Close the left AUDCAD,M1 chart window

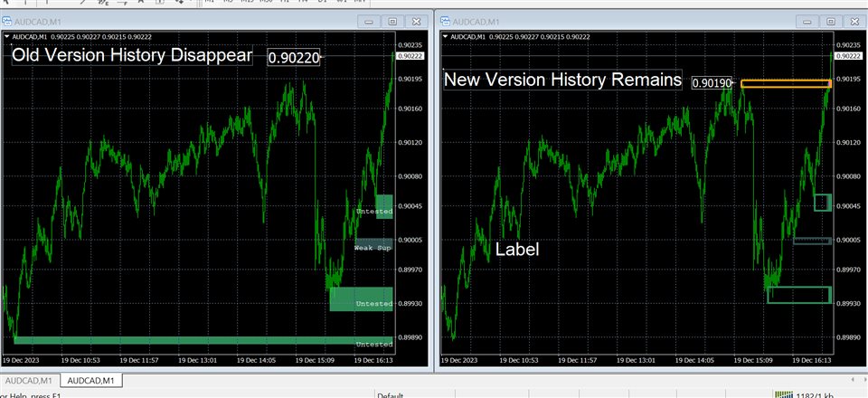pos(416,22)
